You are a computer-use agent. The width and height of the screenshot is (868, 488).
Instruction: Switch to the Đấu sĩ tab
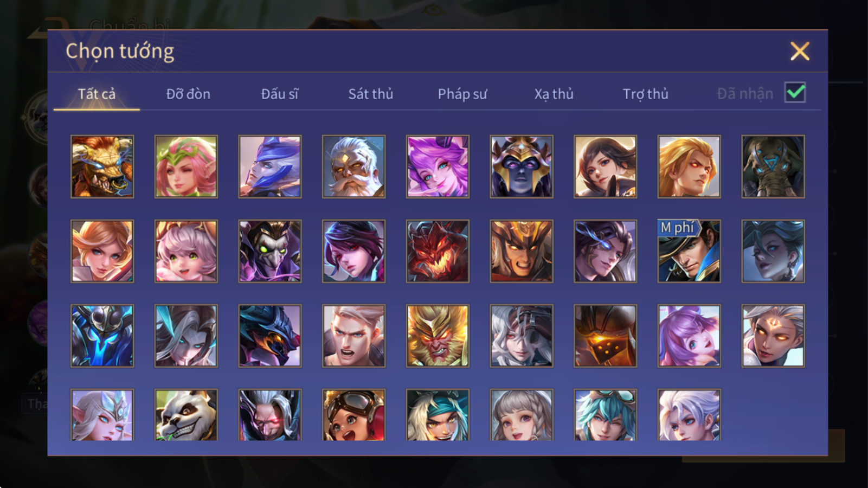[x=279, y=94]
